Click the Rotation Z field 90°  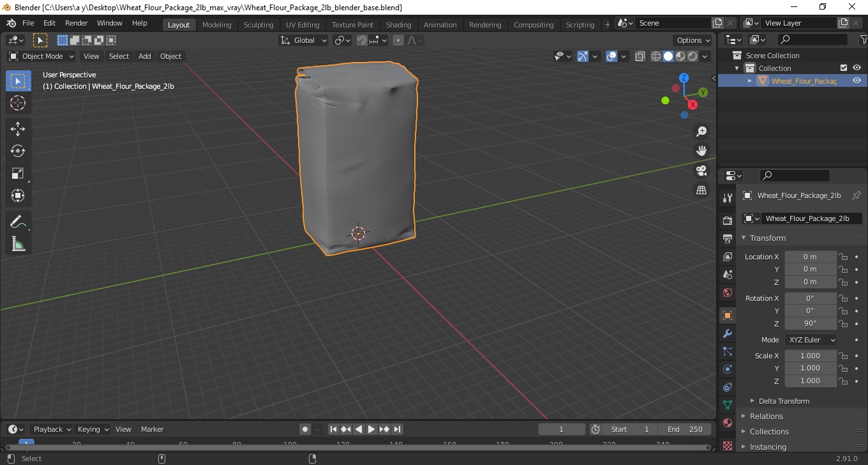pos(810,323)
